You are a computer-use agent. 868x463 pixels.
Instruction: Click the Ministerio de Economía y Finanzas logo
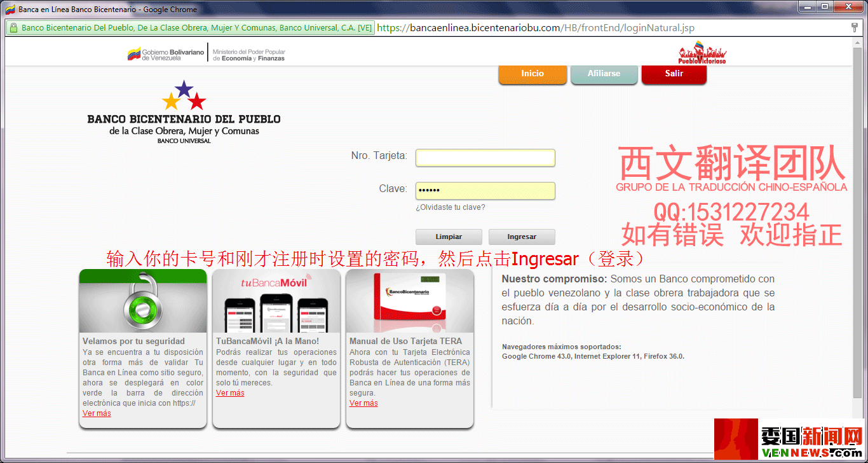[x=248, y=55]
